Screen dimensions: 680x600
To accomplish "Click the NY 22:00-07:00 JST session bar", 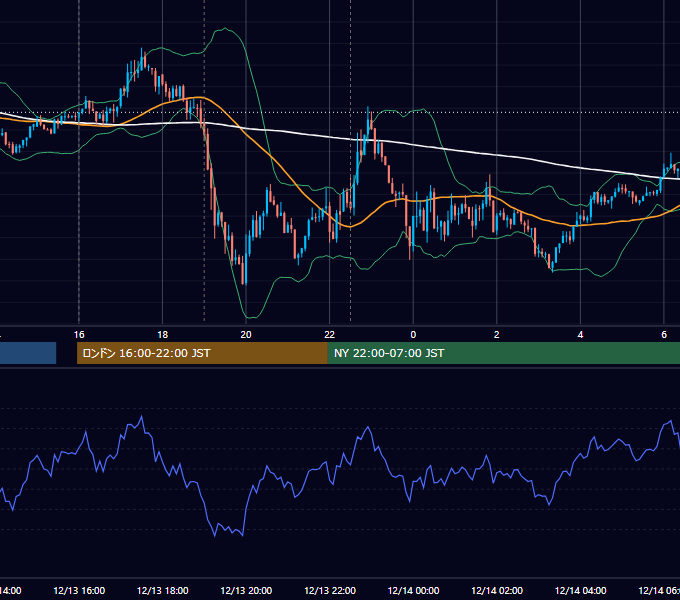I will click(x=503, y=353).
